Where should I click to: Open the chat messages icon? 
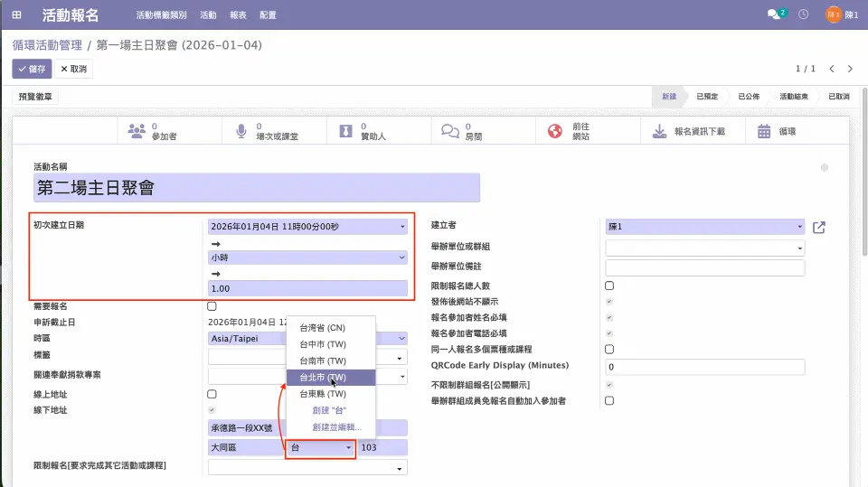[x=775, y=14]
